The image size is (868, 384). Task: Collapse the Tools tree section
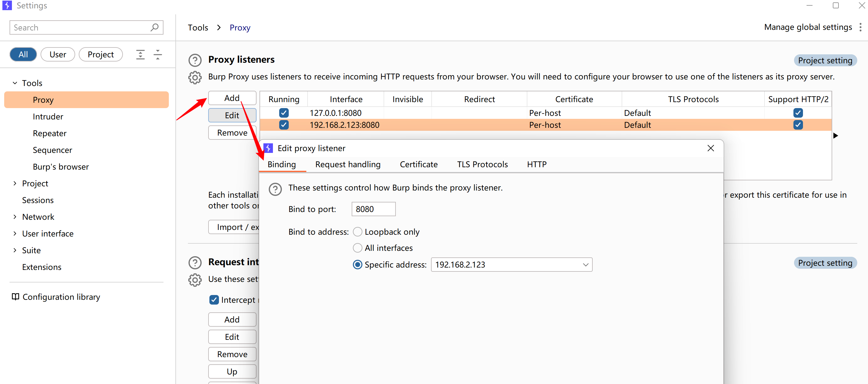(15, 83)
